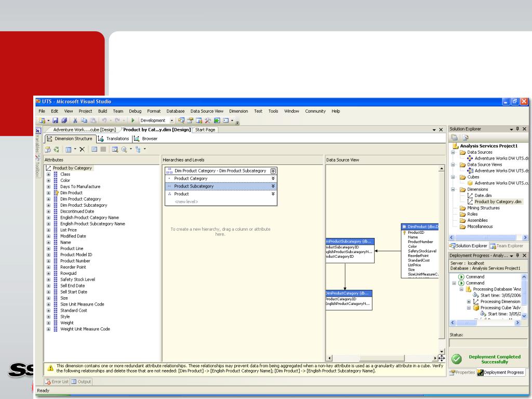The height and width of the screenshot is (399, 532).
Task: Click the New Project toolbar icon
Action: pyautogui.click(x=43, y=121)
